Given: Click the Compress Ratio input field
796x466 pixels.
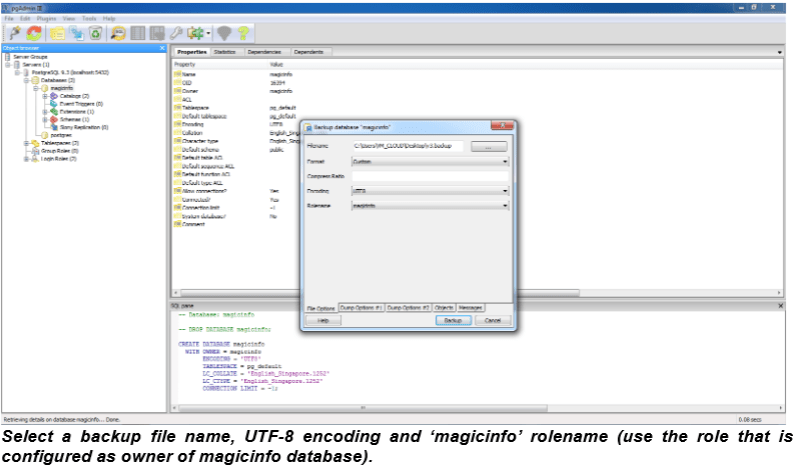Looking at the screenshot, I should click(x=430, y=176).
